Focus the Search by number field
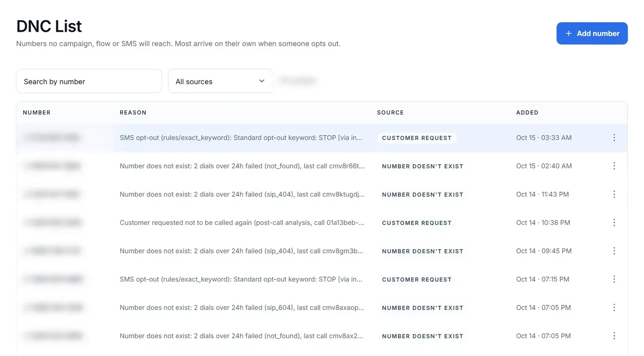The height and width of the screenshot is (356, 644). (x=89, y=81)
